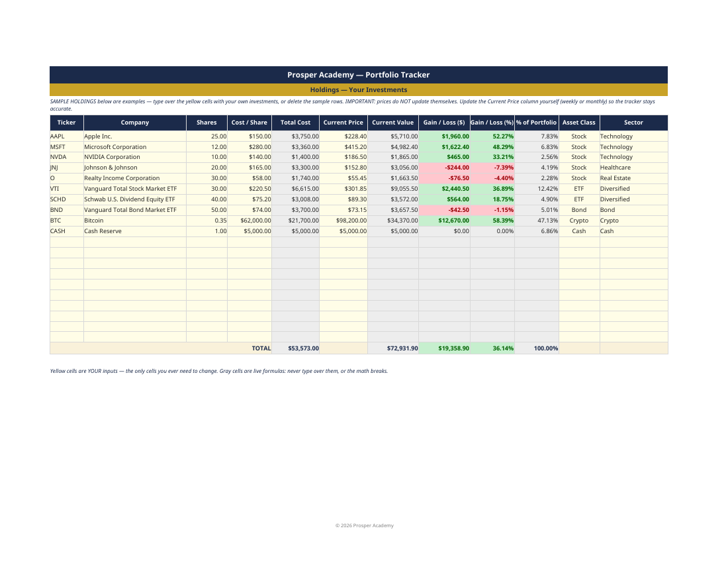The height and width of the screenshot is (563, 728).
Task: Select the Shares column header
Action: coord(206,123)
